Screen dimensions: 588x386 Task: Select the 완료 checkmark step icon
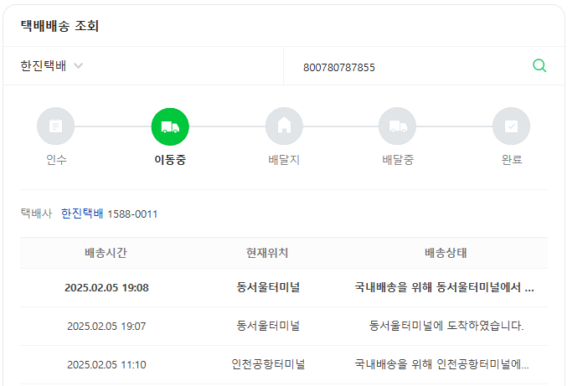pos(511,126)
